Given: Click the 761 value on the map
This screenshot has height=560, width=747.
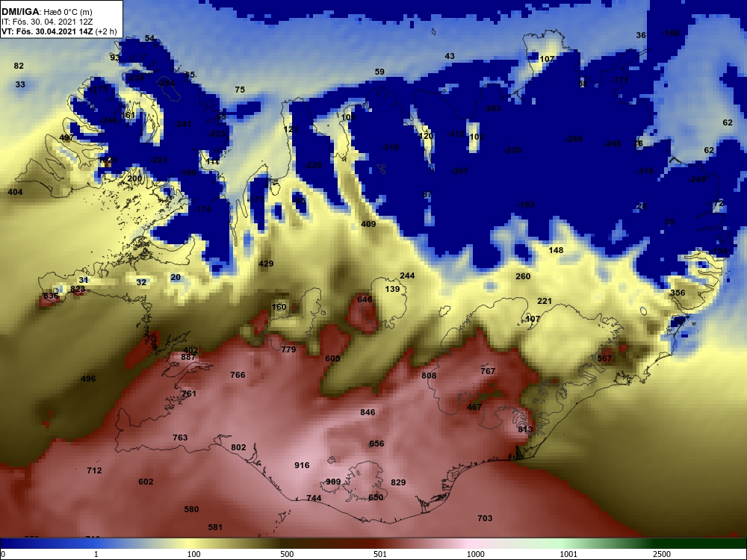Looking at the screenshot, I should pos(189,393).
